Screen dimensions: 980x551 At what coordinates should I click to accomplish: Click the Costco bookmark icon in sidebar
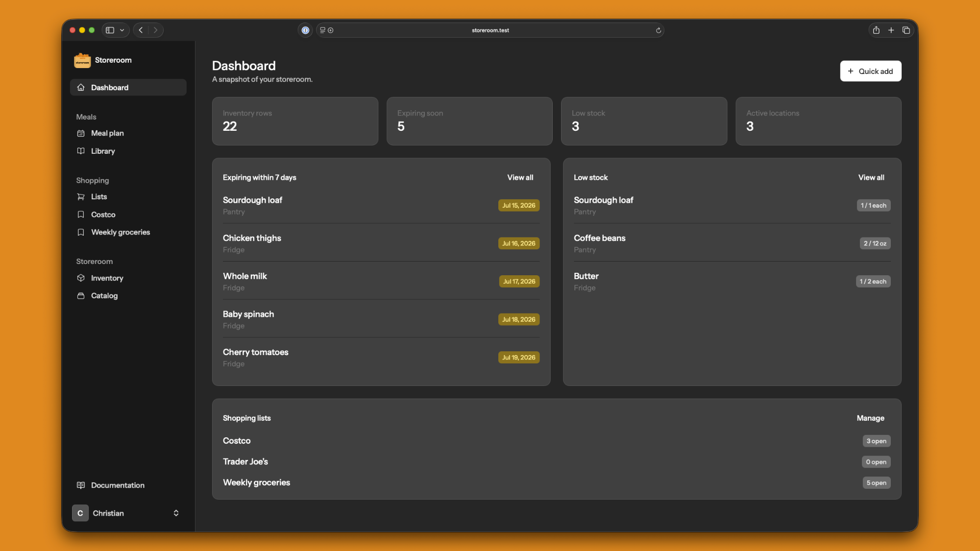click(81, 215)
